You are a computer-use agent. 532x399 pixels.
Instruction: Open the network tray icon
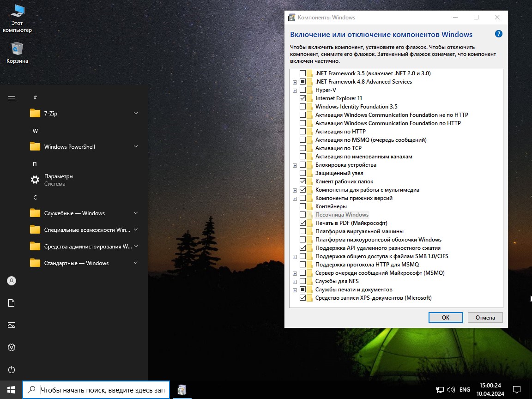pyautogui.click(x=440, y=390)
